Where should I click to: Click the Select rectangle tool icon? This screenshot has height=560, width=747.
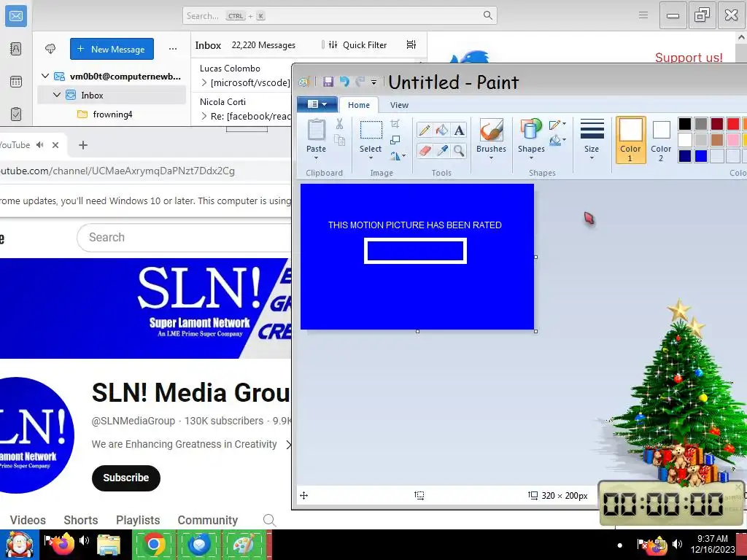pos(371,130)
